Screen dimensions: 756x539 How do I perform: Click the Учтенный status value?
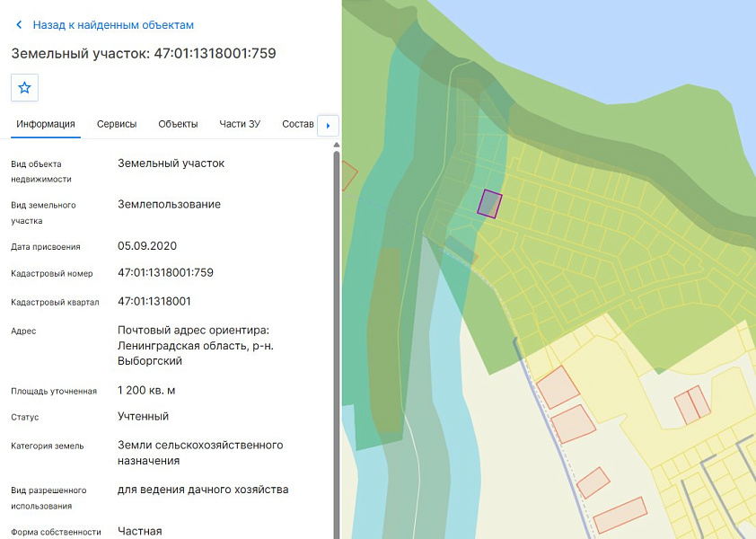pyautogui.click(x=143, y=417)
